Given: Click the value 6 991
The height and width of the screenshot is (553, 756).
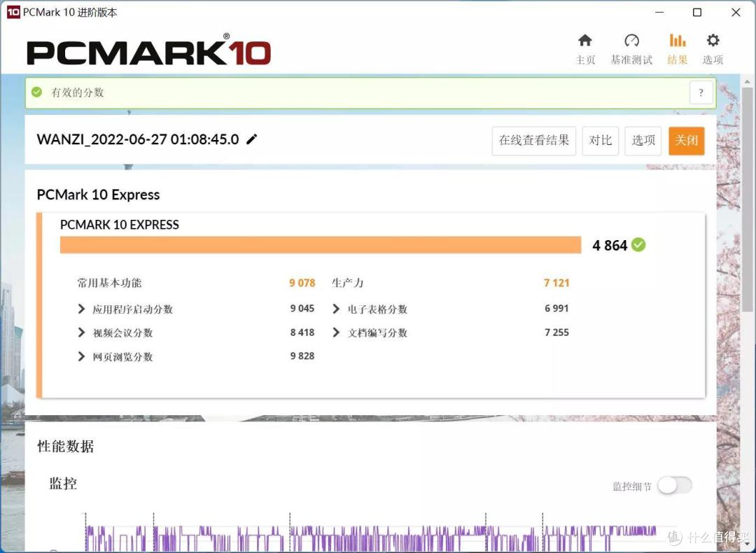Looking at the screenshot, I should click(556, 309).
